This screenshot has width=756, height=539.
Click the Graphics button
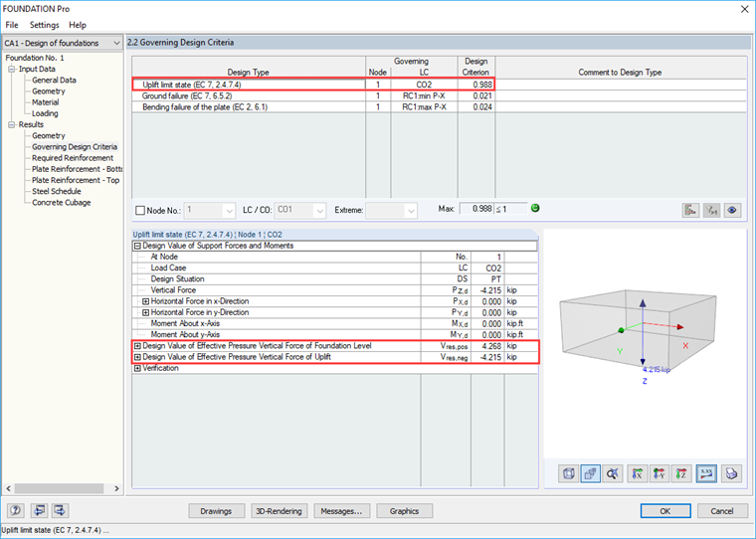click(404, 511)
